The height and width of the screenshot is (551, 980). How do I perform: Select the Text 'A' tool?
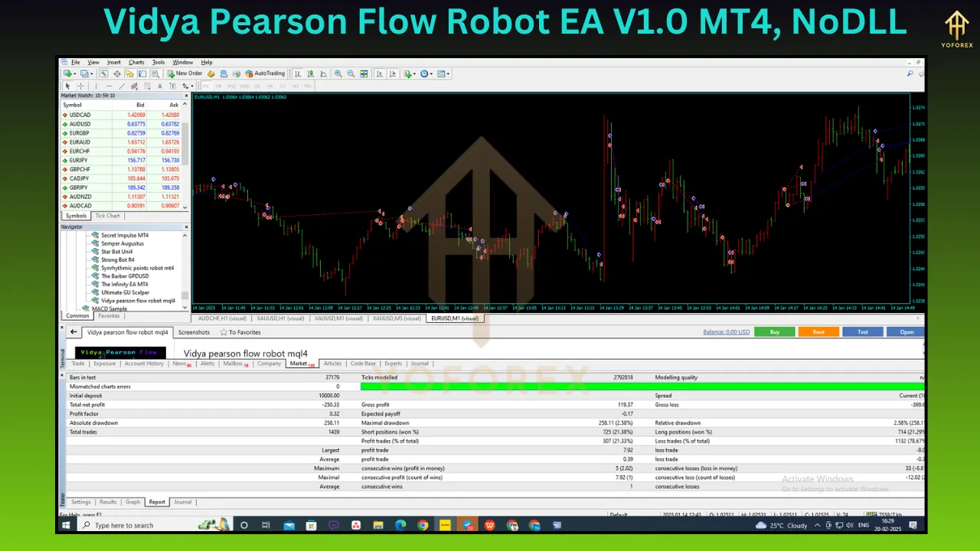pos(160,86)
